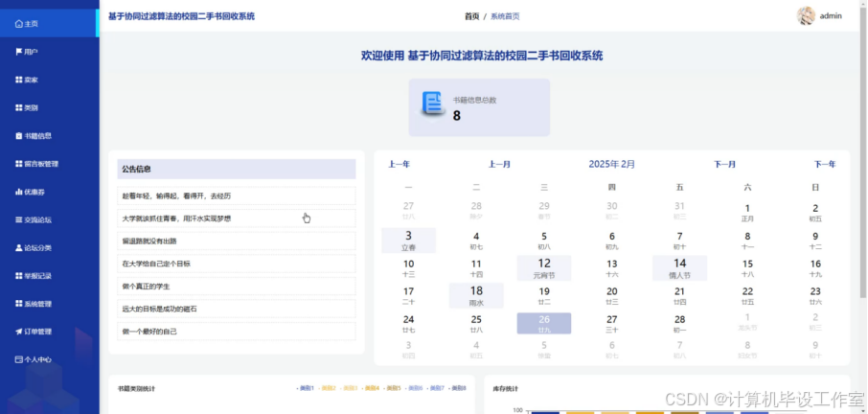Open 用户 flag icon menu
This screenshot has height=414, width=868.
tap(19, 52)
